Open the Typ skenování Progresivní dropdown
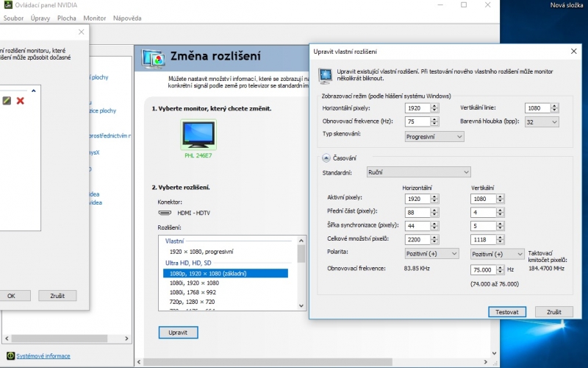Image resolution: width=588 pixels, height=368 pixels. coord(434,137)
